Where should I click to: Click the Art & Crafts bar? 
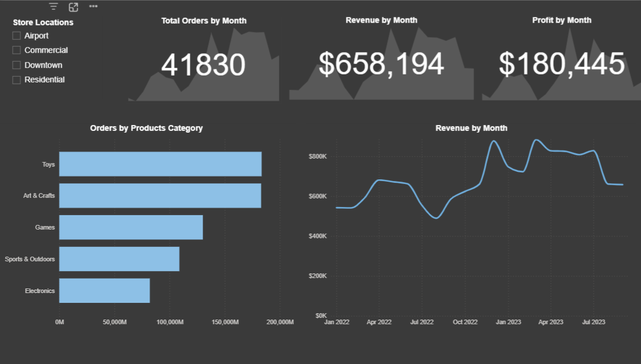[160, 196]
